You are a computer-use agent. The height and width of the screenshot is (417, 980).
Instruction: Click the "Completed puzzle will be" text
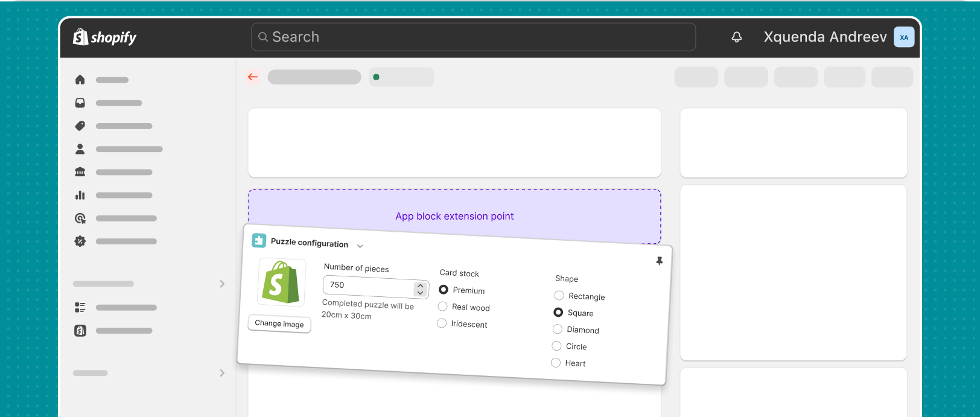tap(368, 304)
